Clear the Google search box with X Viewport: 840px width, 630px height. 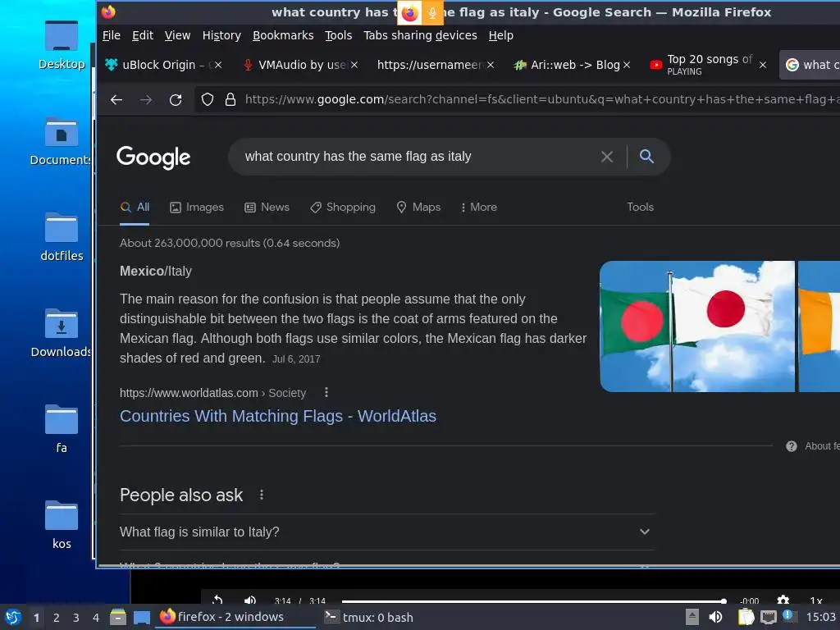coord(606,157)
